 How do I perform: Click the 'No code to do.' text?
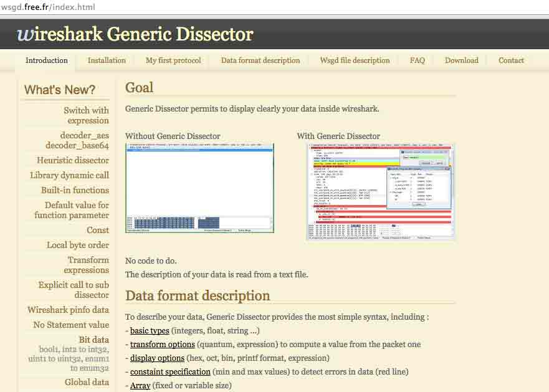point(151,261)
